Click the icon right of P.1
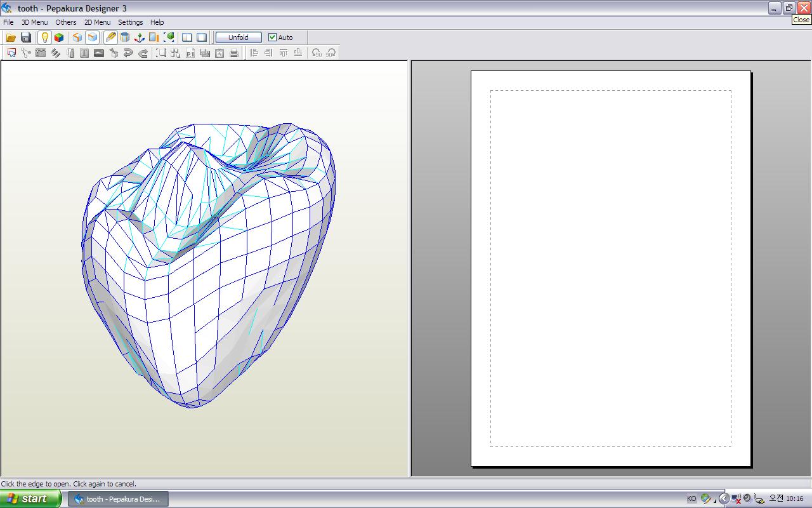Viewport: 812px width, 508px height. tap(205, 53)
